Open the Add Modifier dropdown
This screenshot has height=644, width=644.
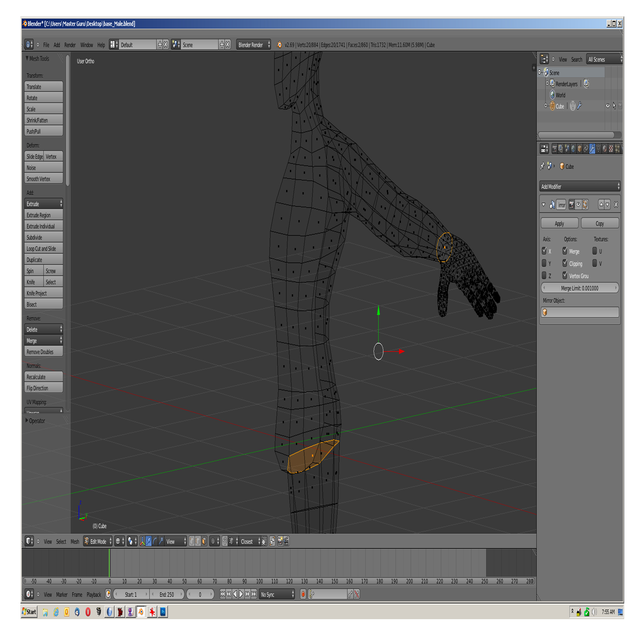point(579,187)
